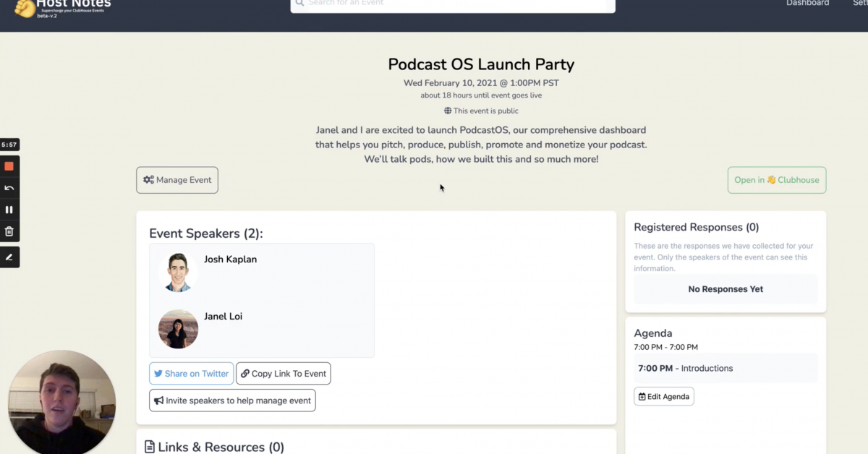Click the 'This event is public' label
868x454 pixels.
(481, 111)
